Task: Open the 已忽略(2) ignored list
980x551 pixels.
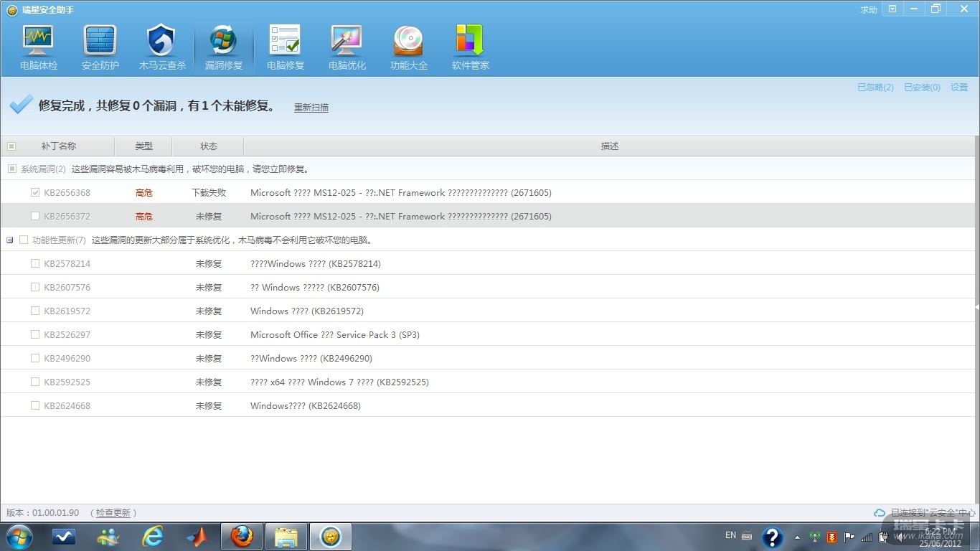Action: pos(875,88)
